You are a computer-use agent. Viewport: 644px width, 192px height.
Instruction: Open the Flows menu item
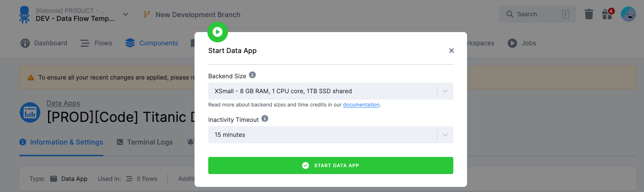(x=96, y=43)
